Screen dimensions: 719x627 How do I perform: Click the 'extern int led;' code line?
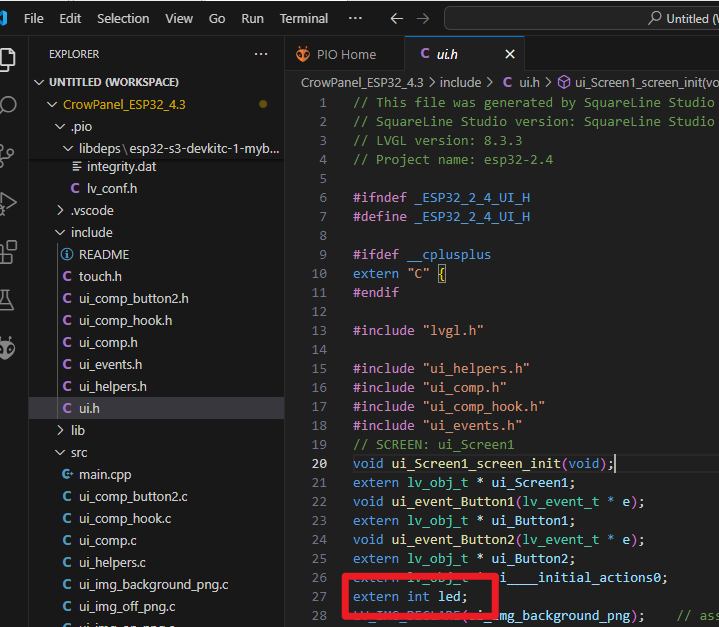(409, 597)
